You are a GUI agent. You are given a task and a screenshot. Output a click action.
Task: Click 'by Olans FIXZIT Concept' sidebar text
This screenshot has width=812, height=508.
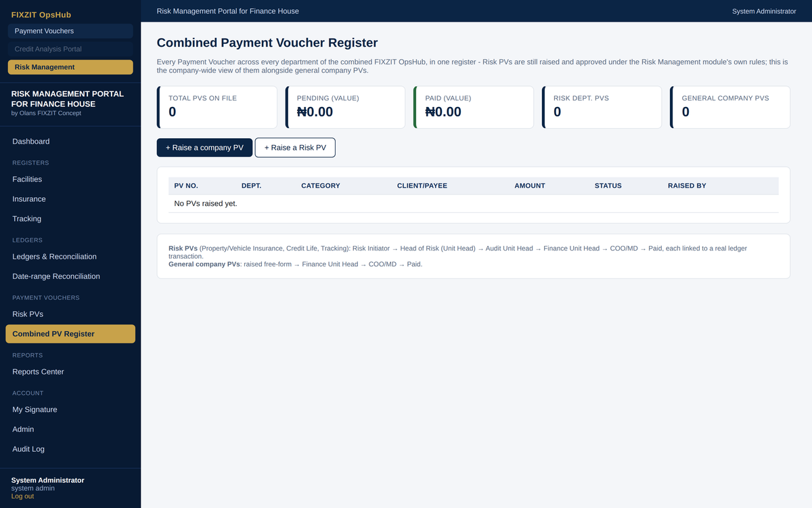pyautogui.click(x=46, y=113)
